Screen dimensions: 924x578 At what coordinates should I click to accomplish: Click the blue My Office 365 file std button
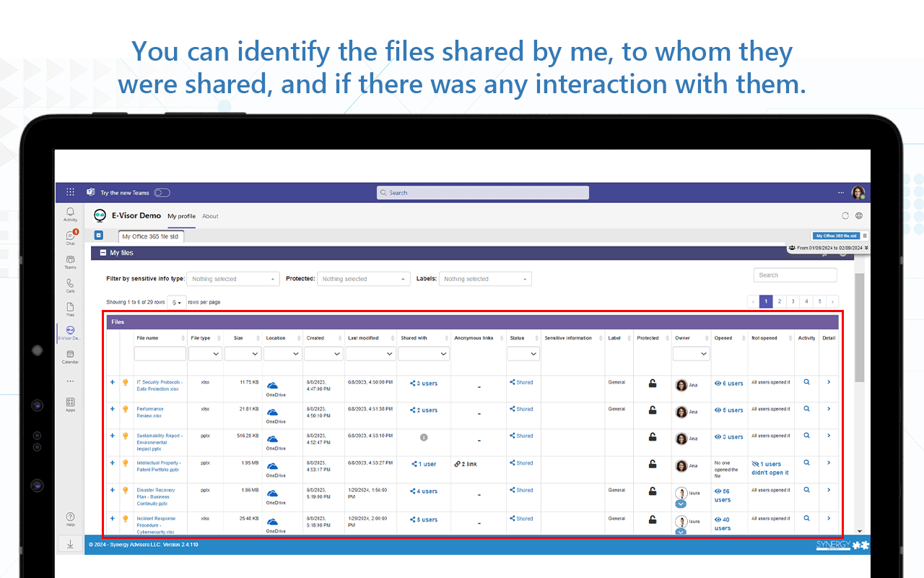837,236
